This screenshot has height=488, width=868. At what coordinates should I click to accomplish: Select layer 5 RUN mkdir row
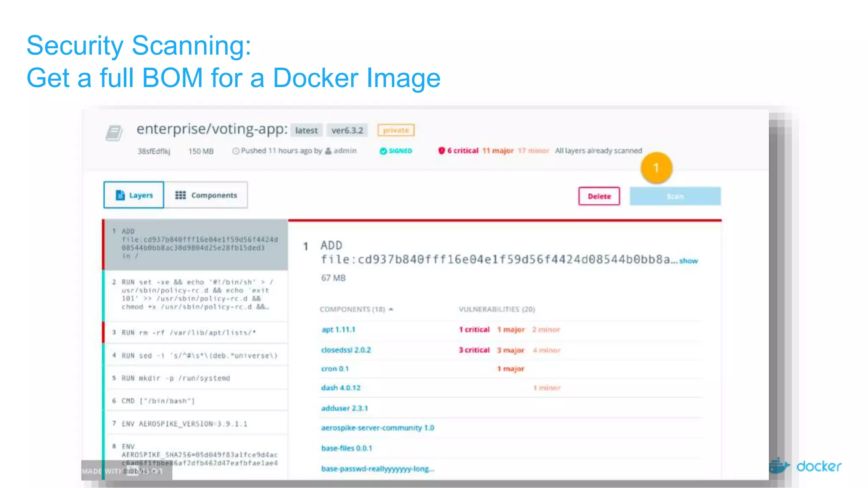pos(196,378)
